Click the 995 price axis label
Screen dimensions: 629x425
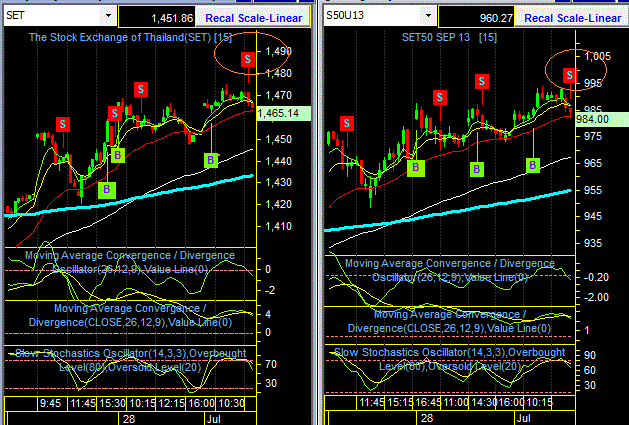click(593, 83)
